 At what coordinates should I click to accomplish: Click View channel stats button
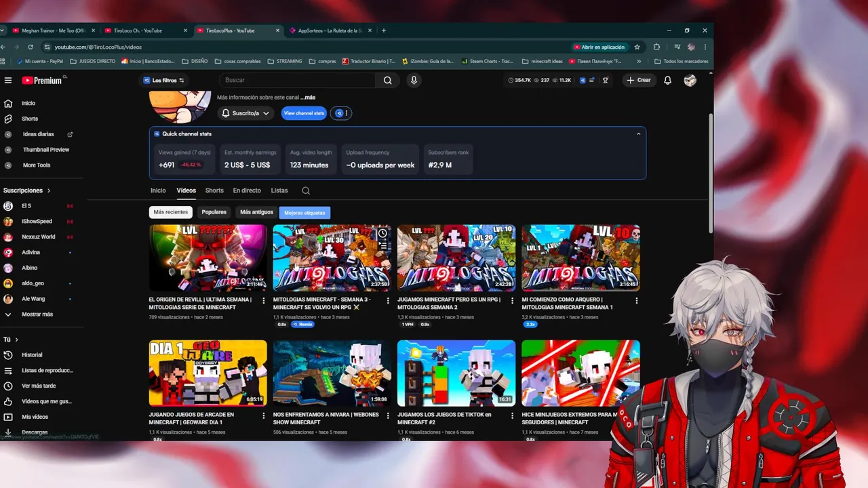click(x=304, y=113)
